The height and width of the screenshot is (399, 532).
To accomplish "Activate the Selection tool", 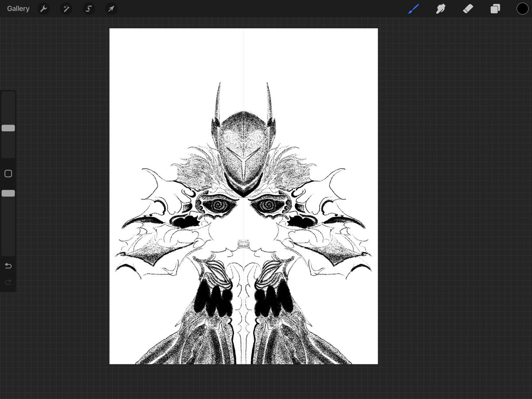I will point(89,9).
